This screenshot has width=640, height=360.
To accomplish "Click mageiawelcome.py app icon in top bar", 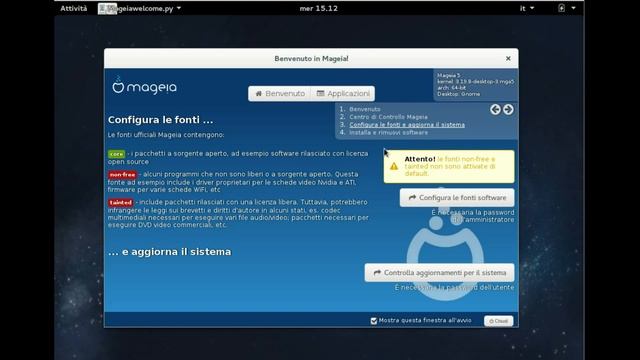I will [107, 9].
